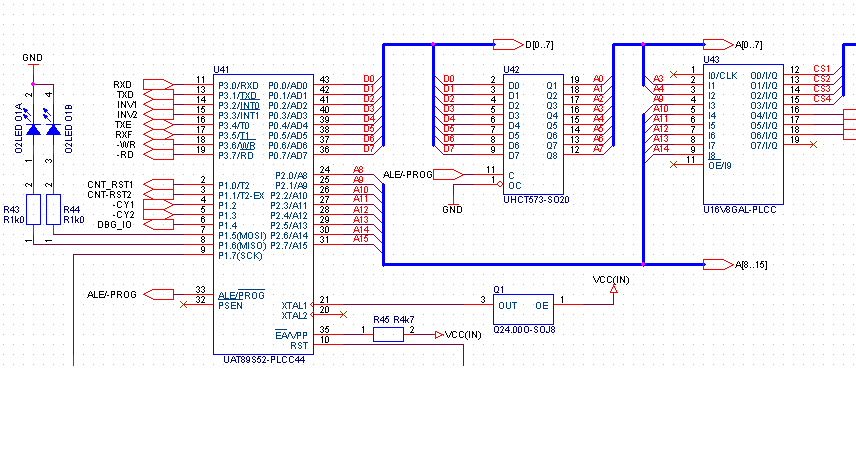This screenshot has width=856, height=476.
Task: Select ALE/-PROG port left of U41
Action: (x=158, y=294)
